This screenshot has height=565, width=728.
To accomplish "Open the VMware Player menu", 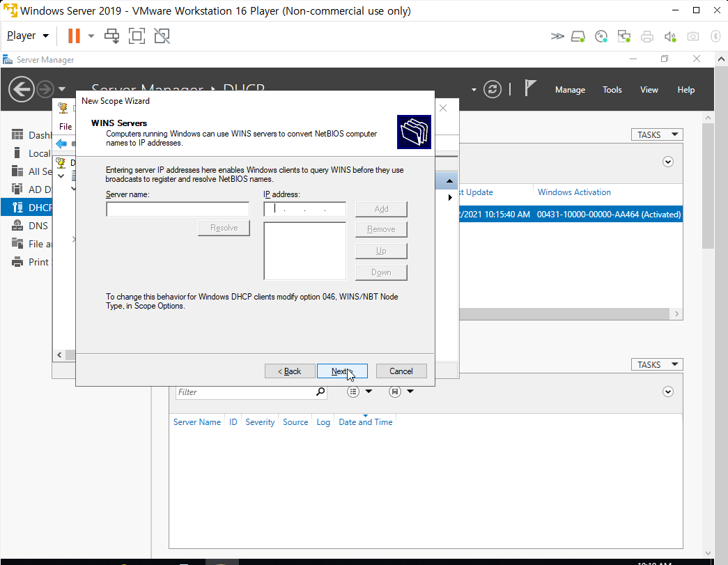I will point(28,36).
